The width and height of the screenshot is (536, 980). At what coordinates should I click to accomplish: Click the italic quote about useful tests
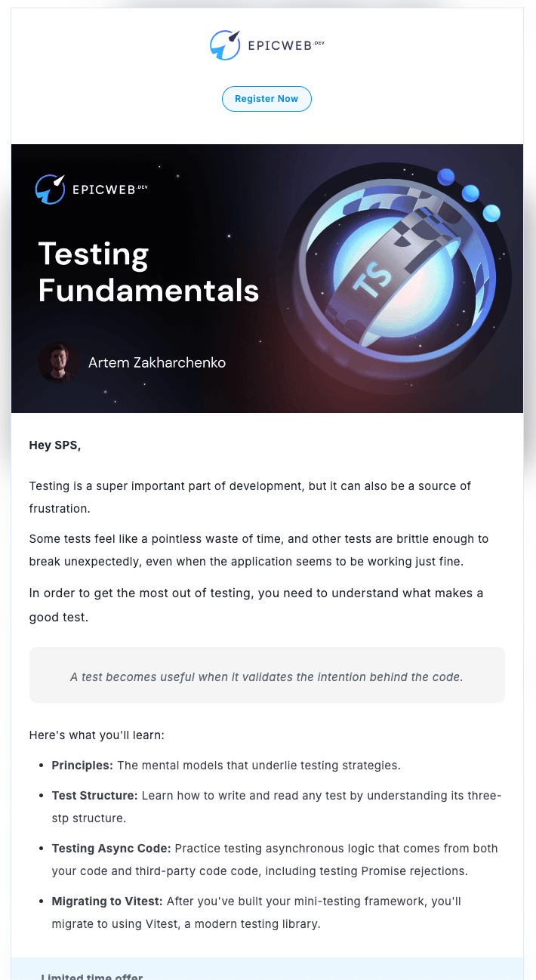(x=266, y=676)
